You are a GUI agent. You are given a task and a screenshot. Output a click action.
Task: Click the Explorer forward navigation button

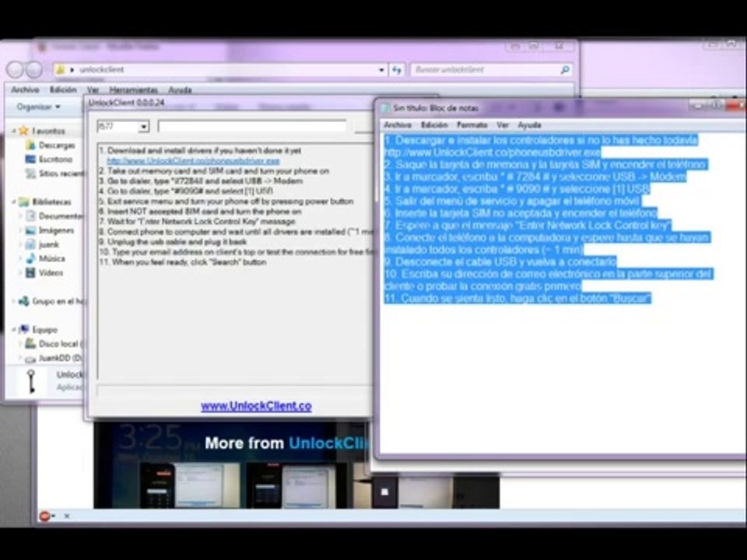coord(33,70)
